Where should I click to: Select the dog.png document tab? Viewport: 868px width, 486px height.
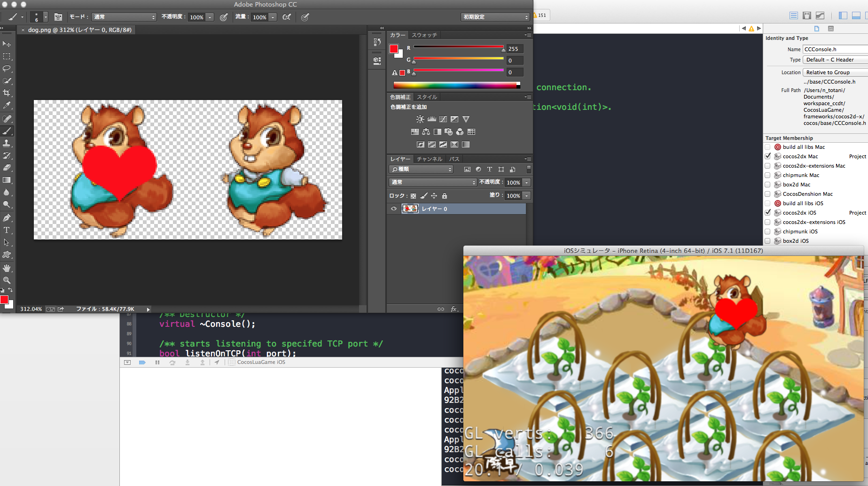pos(77,30)
